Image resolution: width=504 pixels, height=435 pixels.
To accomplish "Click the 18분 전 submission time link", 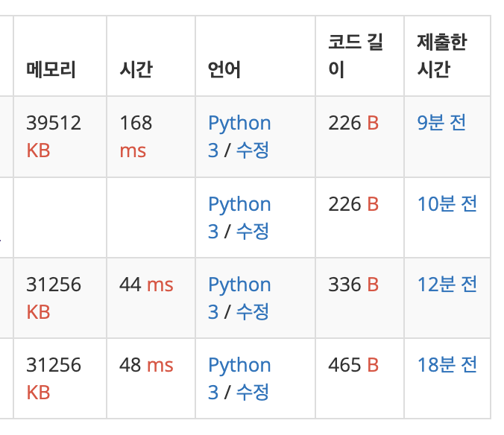I will [447, 365].
